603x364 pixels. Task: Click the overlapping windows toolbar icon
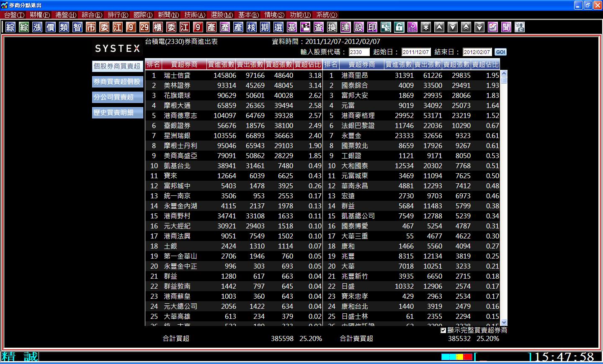click(386, 27)
